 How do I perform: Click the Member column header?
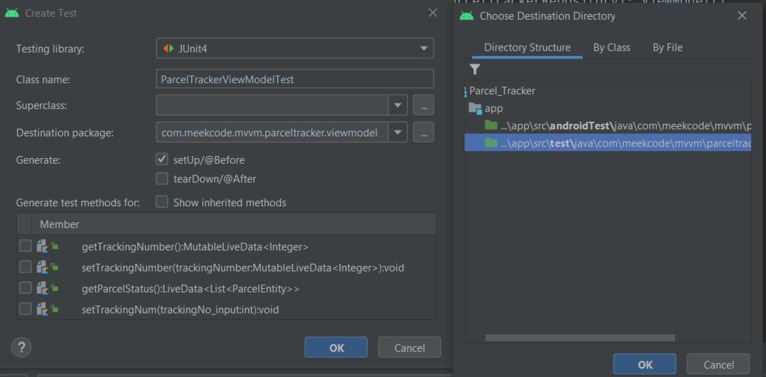(x=60, y=225)
